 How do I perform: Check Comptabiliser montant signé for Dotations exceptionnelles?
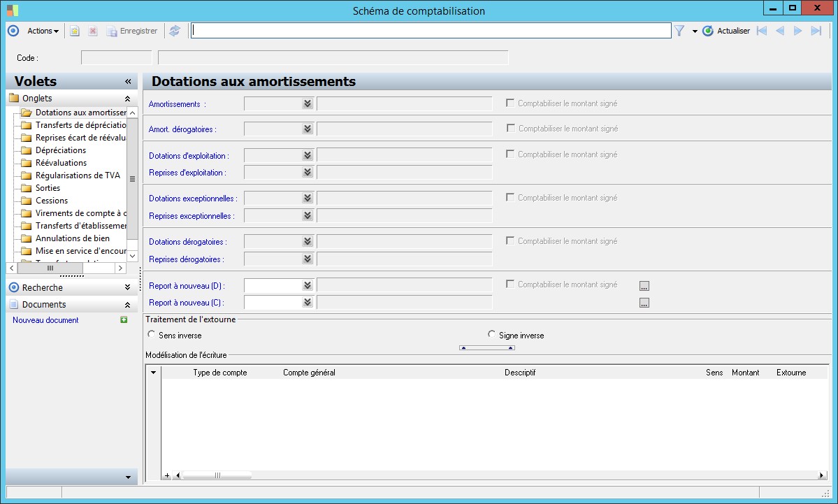click(x=510, y=197)
